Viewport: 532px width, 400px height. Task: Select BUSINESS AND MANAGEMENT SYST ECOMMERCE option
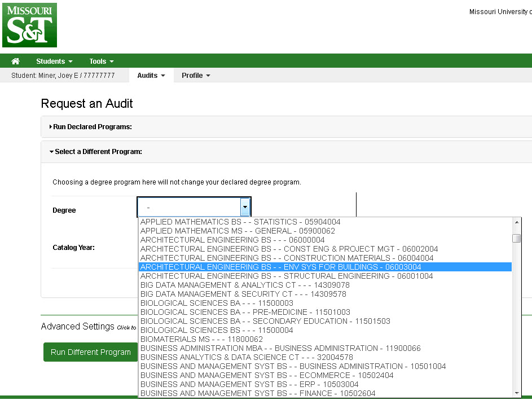coord(325,375)
